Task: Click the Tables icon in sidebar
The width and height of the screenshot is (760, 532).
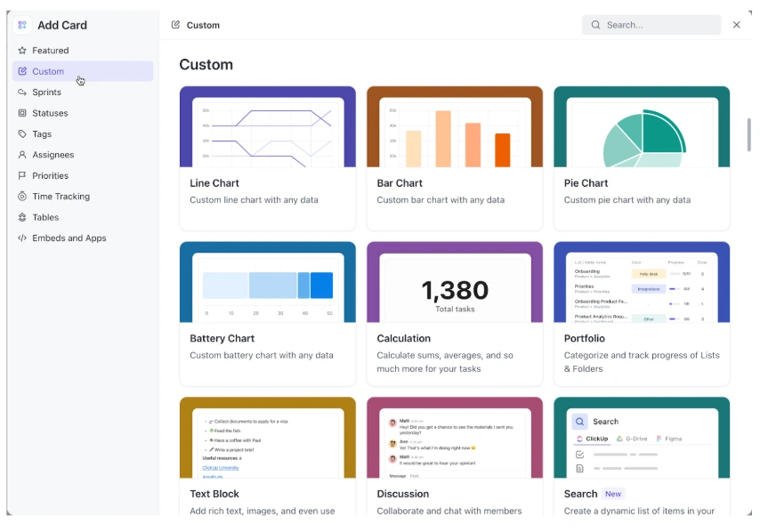Action: [22, 217]
